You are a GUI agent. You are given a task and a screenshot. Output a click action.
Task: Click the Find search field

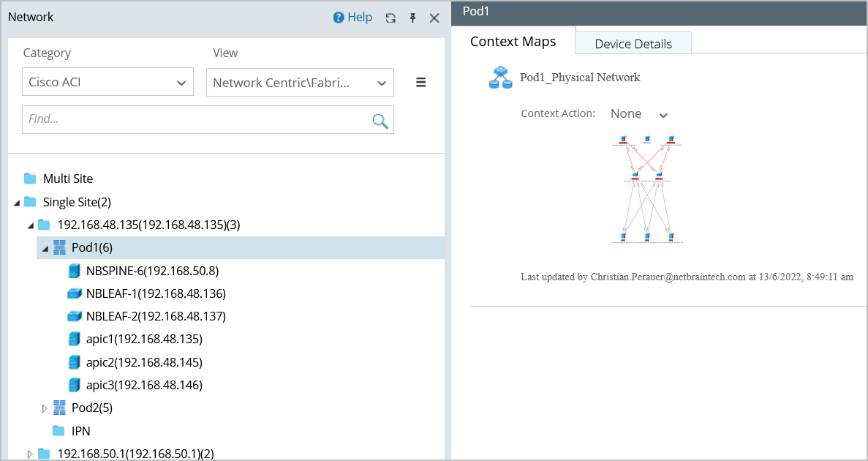197,119
